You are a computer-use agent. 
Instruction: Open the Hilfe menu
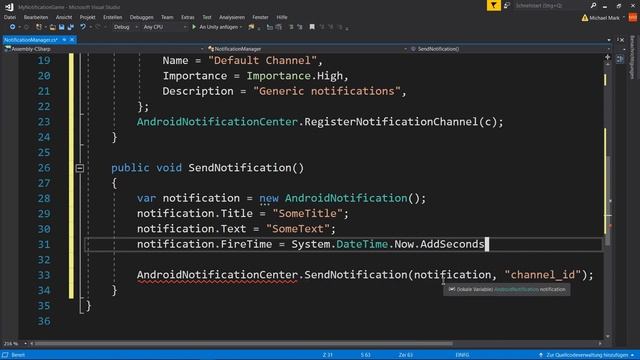point(282,17)
